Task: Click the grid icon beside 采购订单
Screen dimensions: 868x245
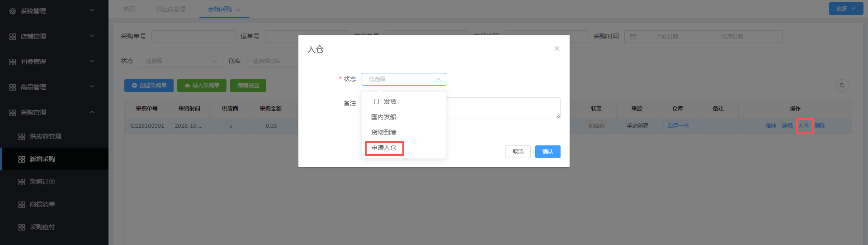Action: click(22, 182)
